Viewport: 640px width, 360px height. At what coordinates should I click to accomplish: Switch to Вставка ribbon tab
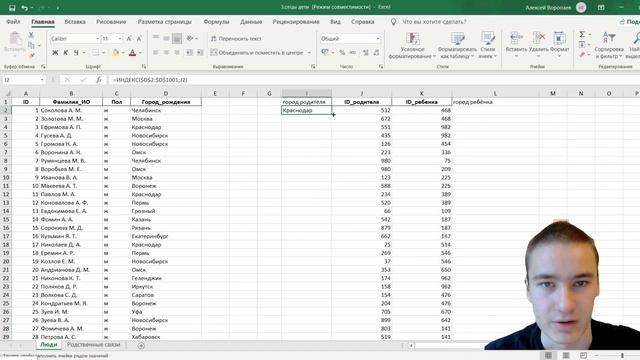click(75, 22)
